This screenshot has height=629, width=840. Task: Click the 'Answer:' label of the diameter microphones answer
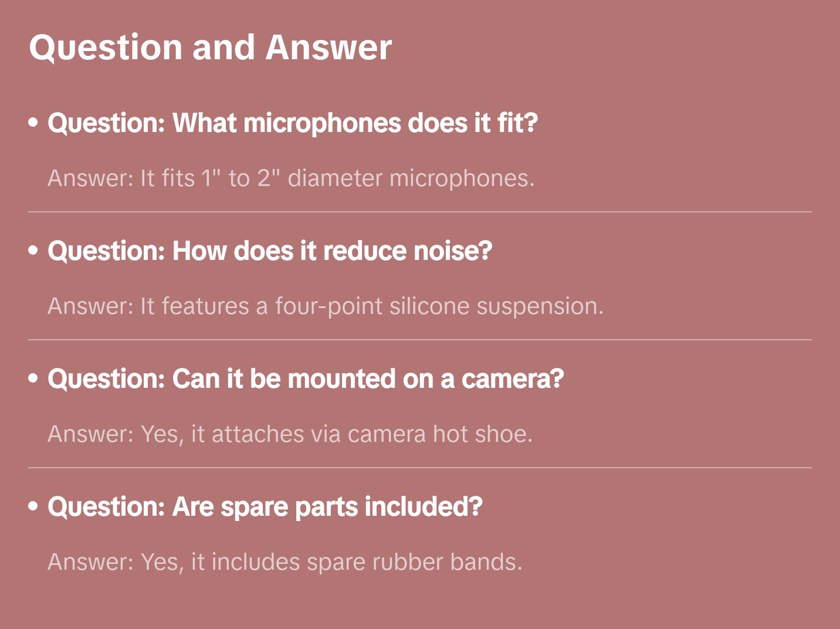pyautogui.click(x=91, y=178)
